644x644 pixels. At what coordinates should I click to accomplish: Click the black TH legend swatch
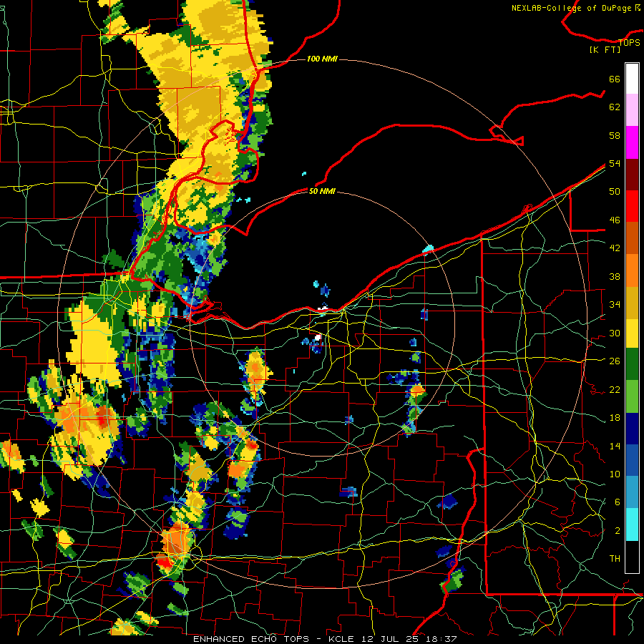(632, 557)
